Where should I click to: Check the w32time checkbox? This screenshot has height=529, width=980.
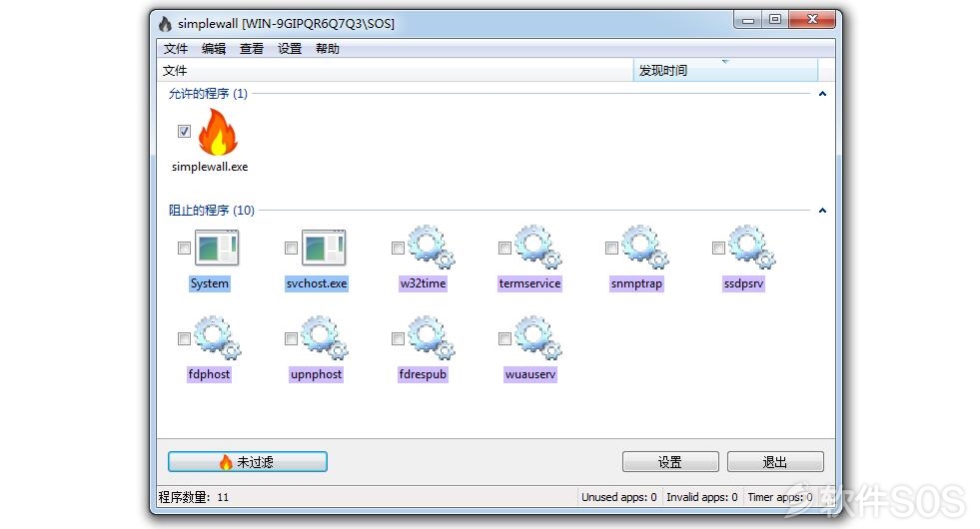(398, 248)
